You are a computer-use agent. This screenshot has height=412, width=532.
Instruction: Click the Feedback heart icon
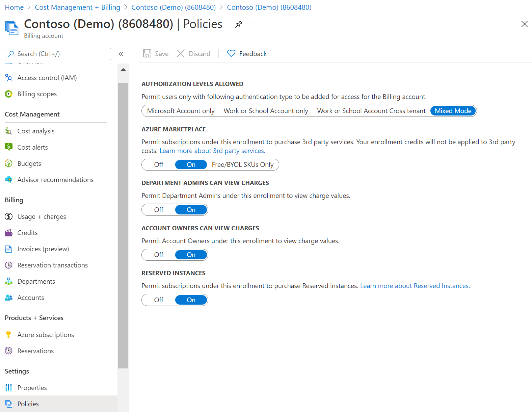tap(231, 53)
